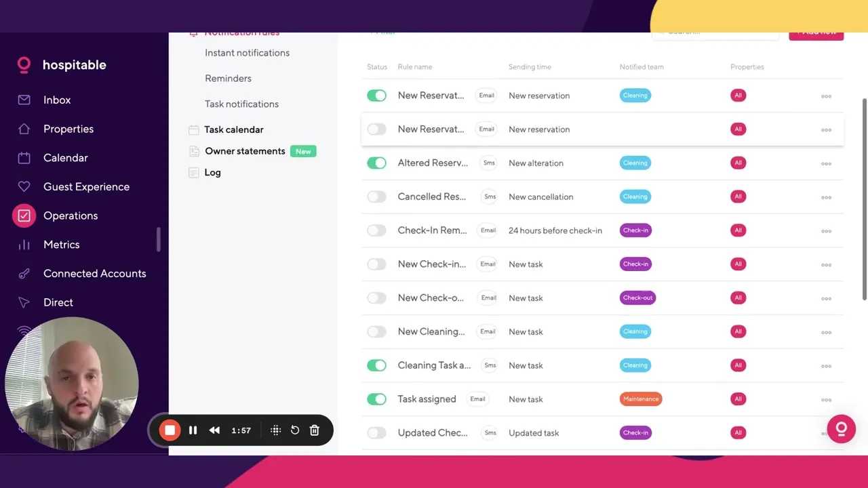The width and height of the screenshot is (868, 488).
Task: Open Reminders submenu item
Action: (228, 79)
